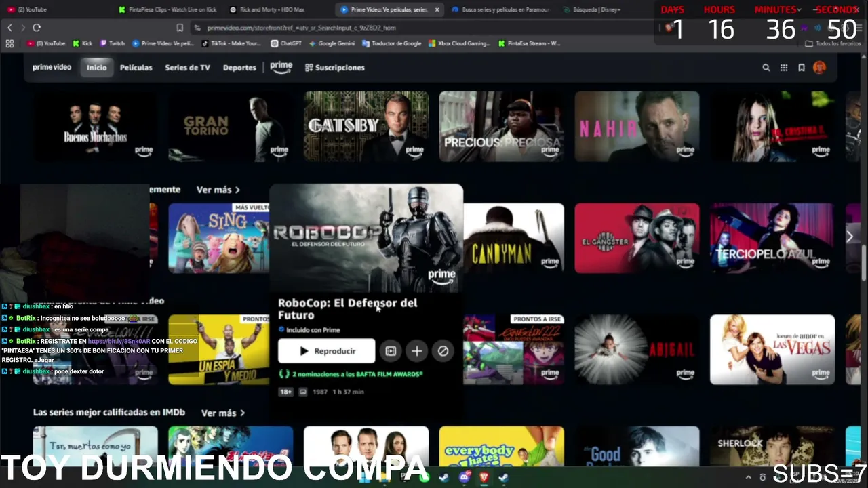Open the PintaEsa Stream bookmark
The image size is (868, 488).
pos(529,43)
